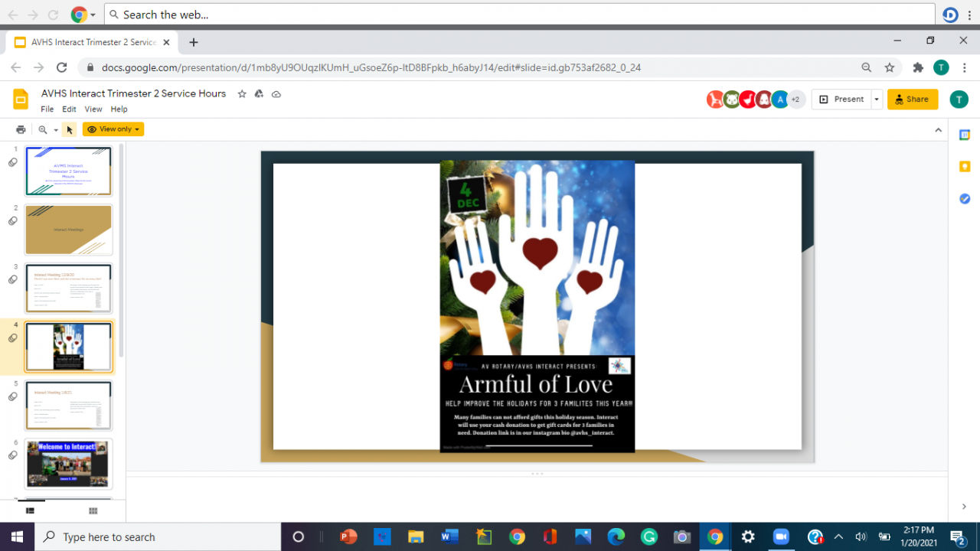Screen dimensions: 980x551
Task: Open Google Tasks side panel
Action: [x=965, y=199]
